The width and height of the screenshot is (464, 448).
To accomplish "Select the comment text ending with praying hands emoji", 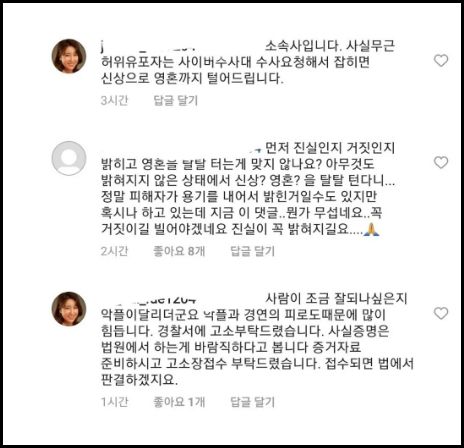I will pos(248,189).
